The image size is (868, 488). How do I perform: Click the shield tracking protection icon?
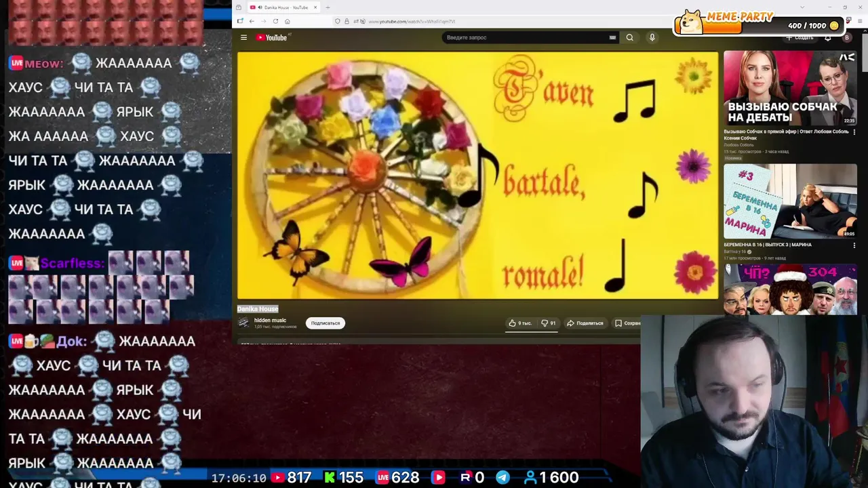(x=338, y=21)
